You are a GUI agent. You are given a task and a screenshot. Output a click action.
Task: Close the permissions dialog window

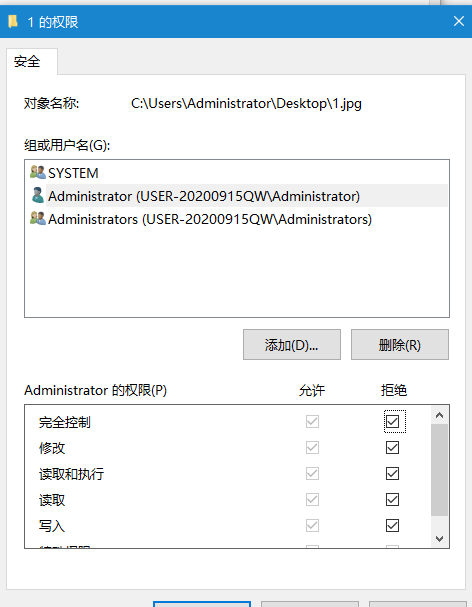(459, 21)
